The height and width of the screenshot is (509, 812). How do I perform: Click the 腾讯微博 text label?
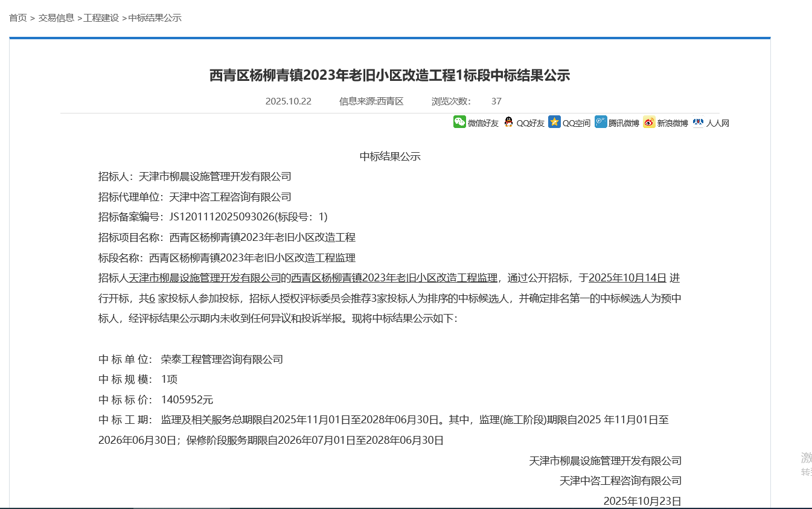coord(624,123)
